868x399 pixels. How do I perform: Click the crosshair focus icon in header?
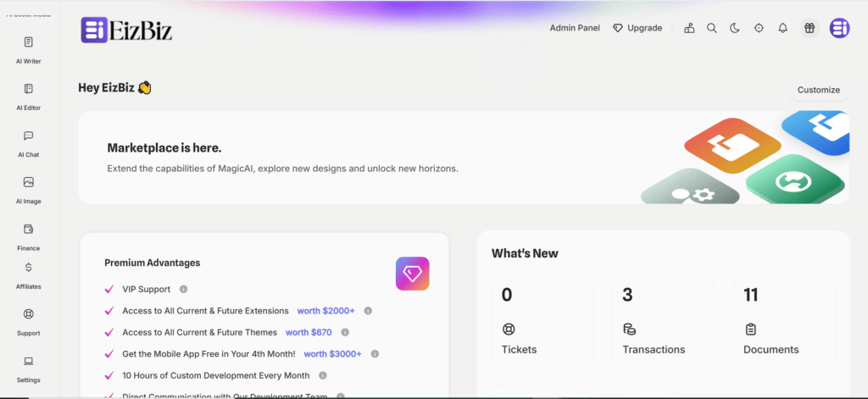point(759,28)
